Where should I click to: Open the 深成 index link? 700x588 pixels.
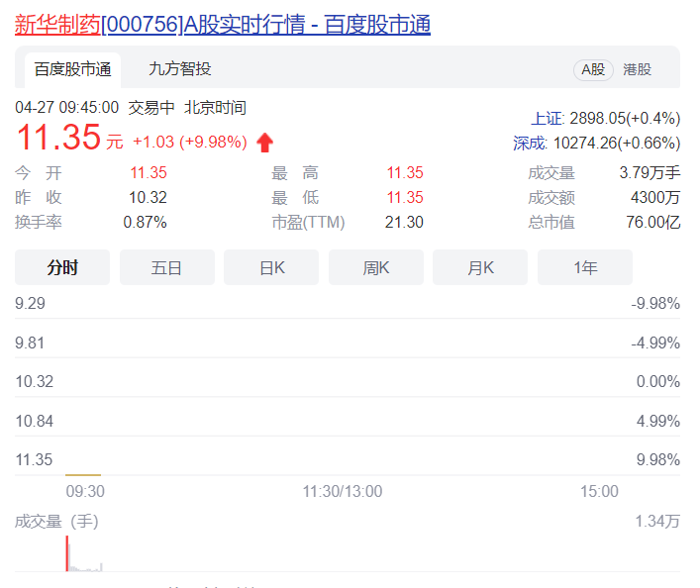pyautogui.click(x=530, y=144)
